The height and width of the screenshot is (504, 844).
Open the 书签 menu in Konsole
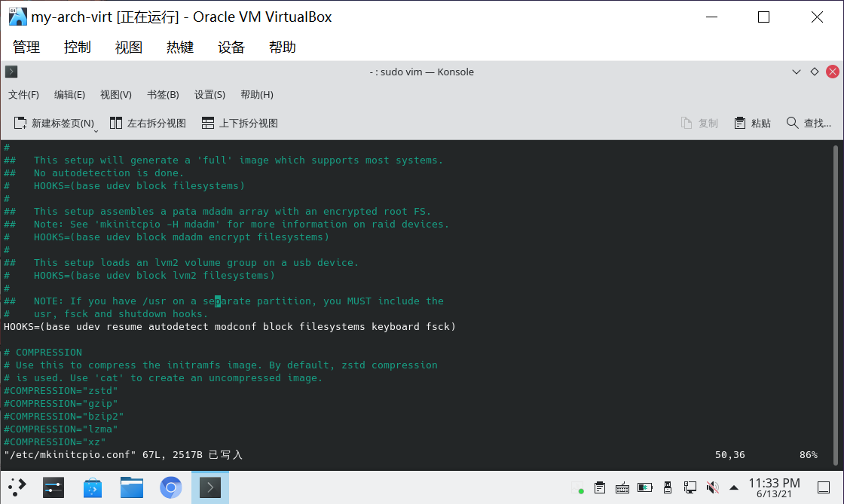tap(162, 94)
